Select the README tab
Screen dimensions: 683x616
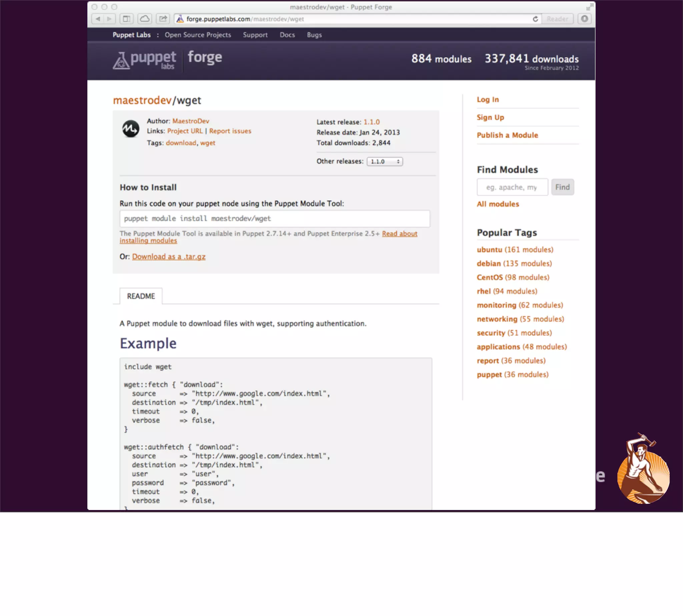141,296
